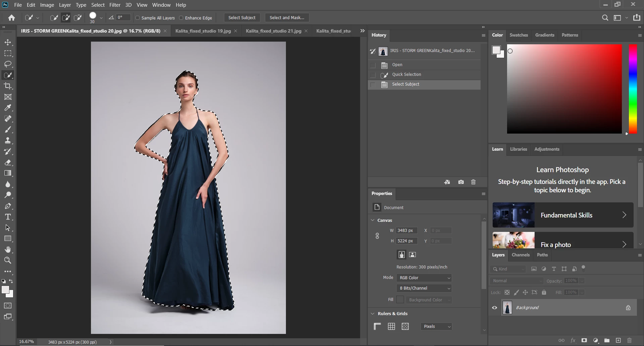644x346 pixels.
Task: Select the Horizontal Type tool
Action: click(8, 217)
